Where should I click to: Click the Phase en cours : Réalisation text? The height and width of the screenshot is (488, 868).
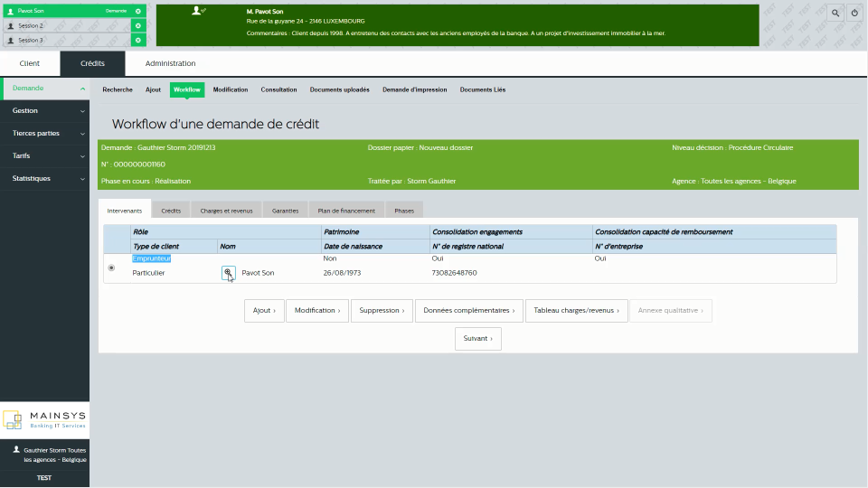click(x=146, y=181)
